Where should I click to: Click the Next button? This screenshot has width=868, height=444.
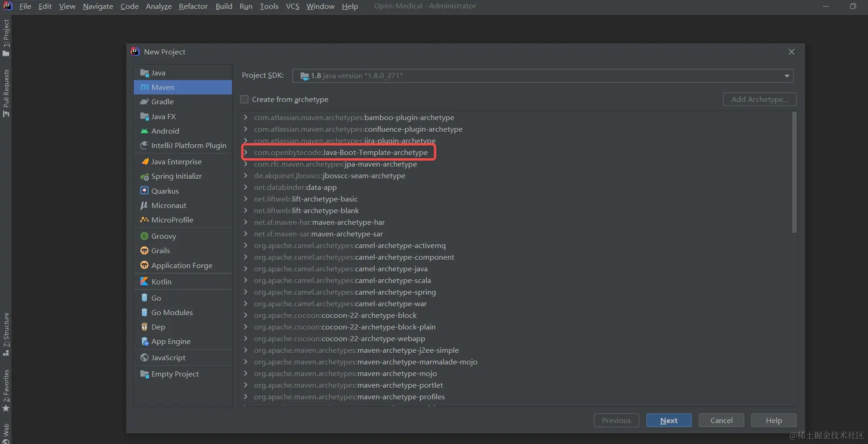pyautogui.click(x=669, y=420)
